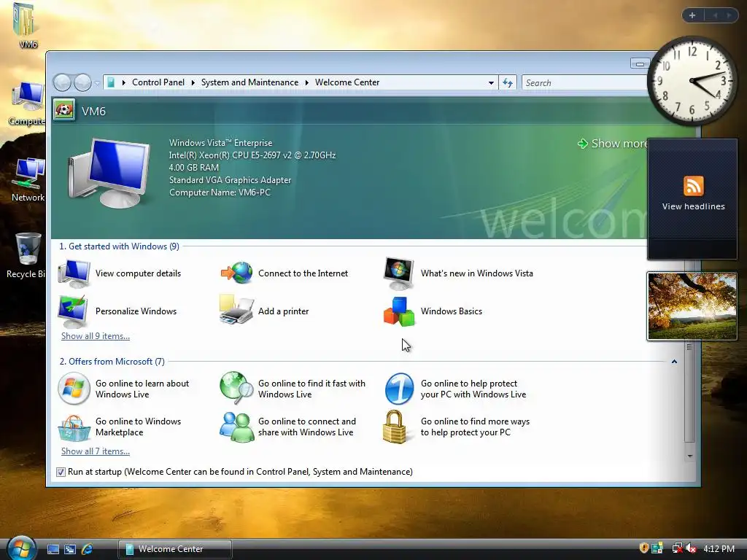Click System and Maintenance breadcrumb

[x=249, y=82]
